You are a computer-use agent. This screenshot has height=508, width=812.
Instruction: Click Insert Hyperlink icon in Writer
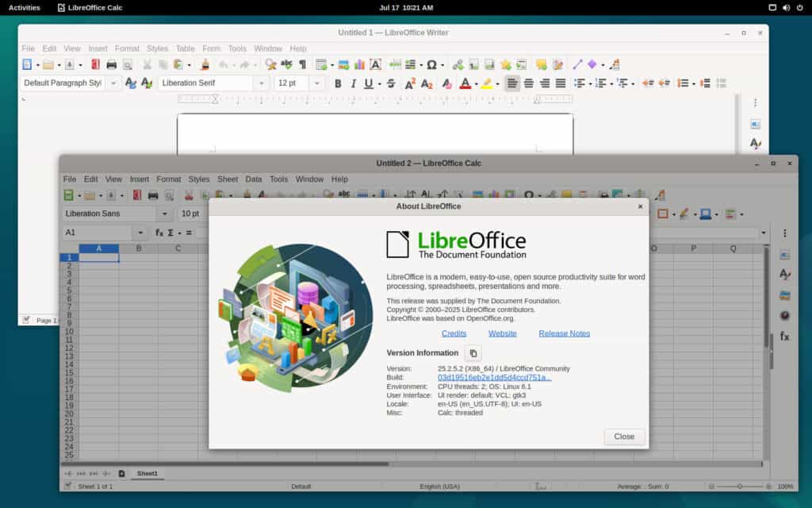[x=458, y=64]
